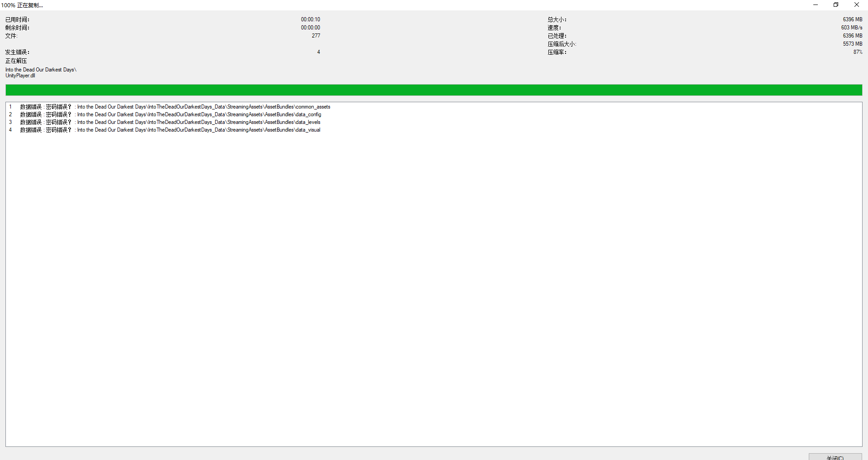Restore down the extraction window

[x=836, y=5]
